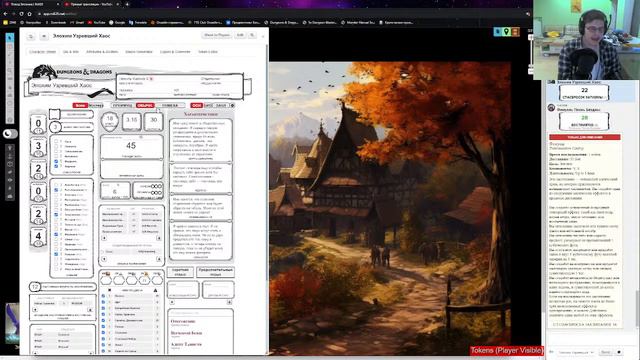Click the proficiency bonus circle showing 3

[55, 127]
